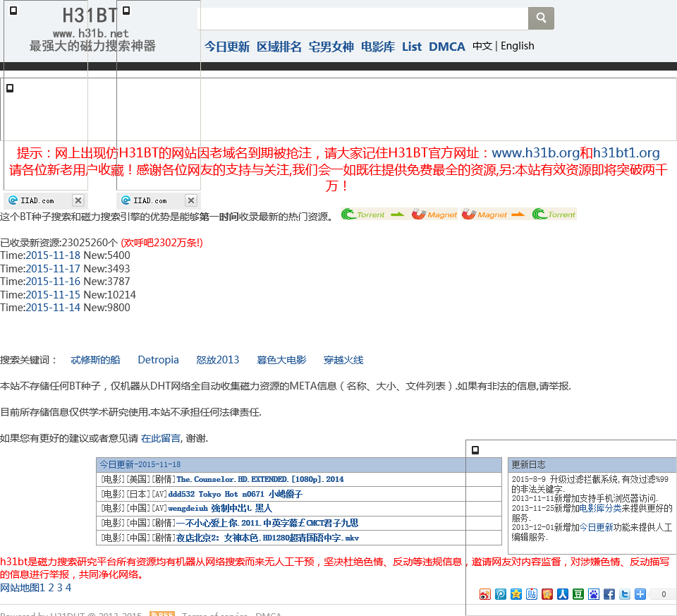Open 网站地图1 sitemap link
Screen dimensions: 677x616
tap(23, 588)
